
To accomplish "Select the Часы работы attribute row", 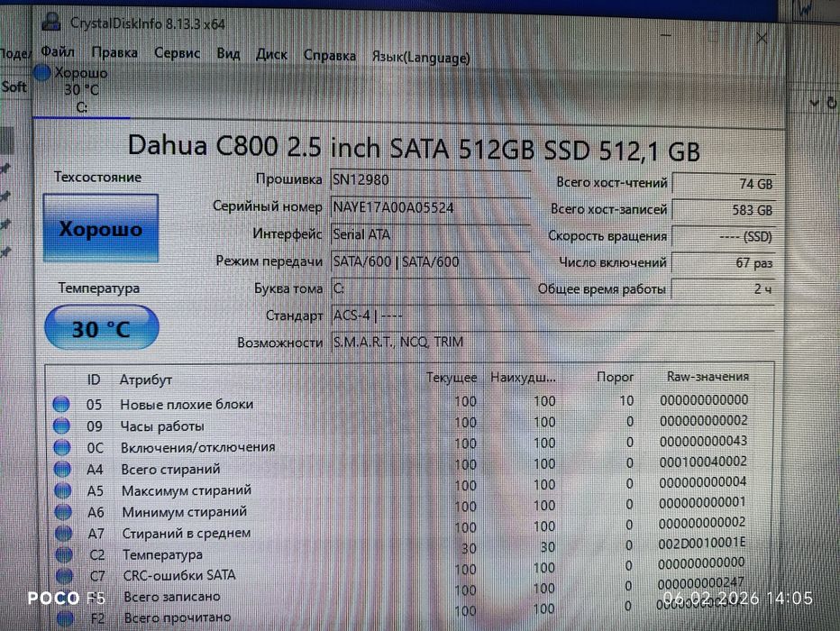I will coord(410,425).
